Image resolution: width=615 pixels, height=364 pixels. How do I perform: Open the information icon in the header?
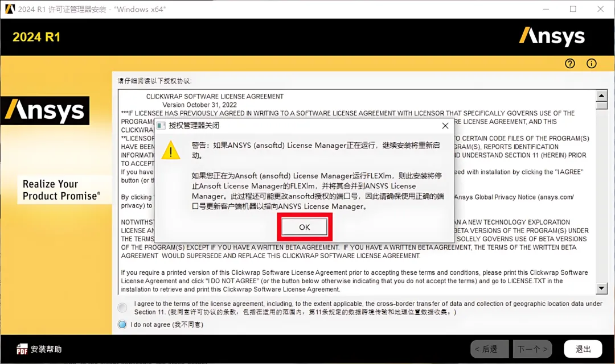592,64
